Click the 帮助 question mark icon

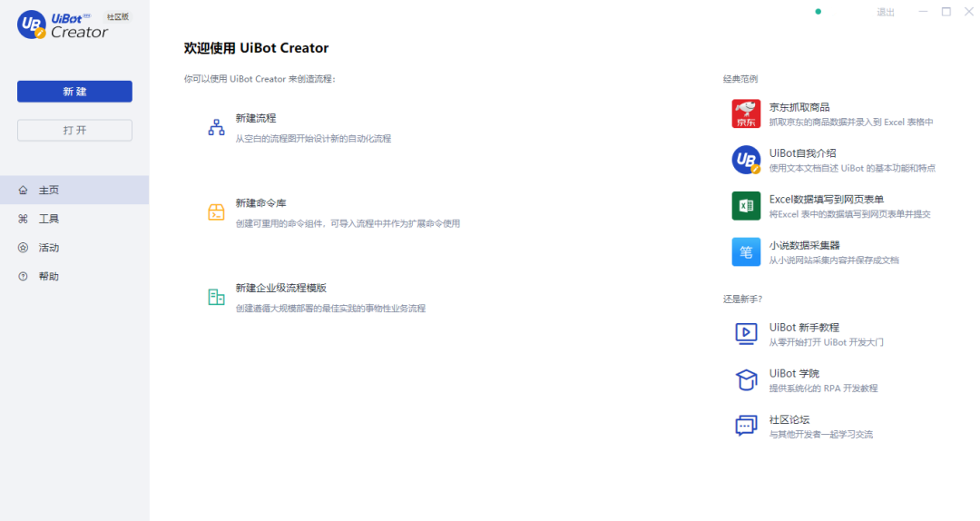coord(23,277)
